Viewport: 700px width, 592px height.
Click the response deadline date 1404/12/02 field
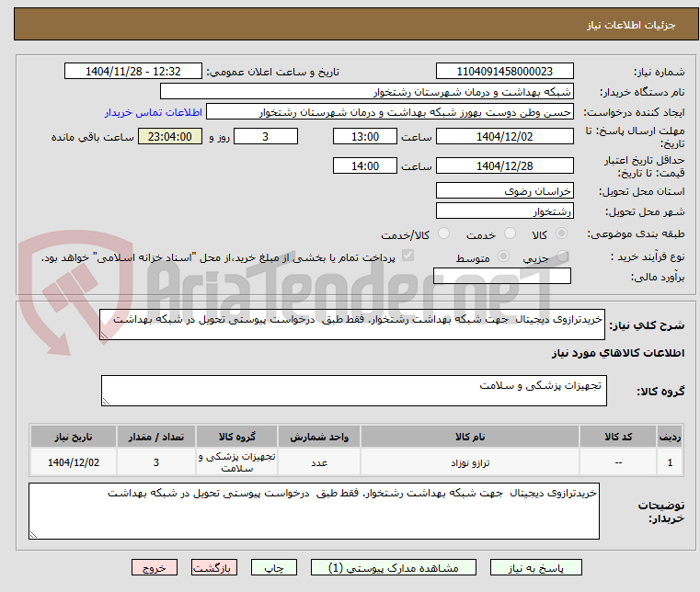[x=504, y=136]
